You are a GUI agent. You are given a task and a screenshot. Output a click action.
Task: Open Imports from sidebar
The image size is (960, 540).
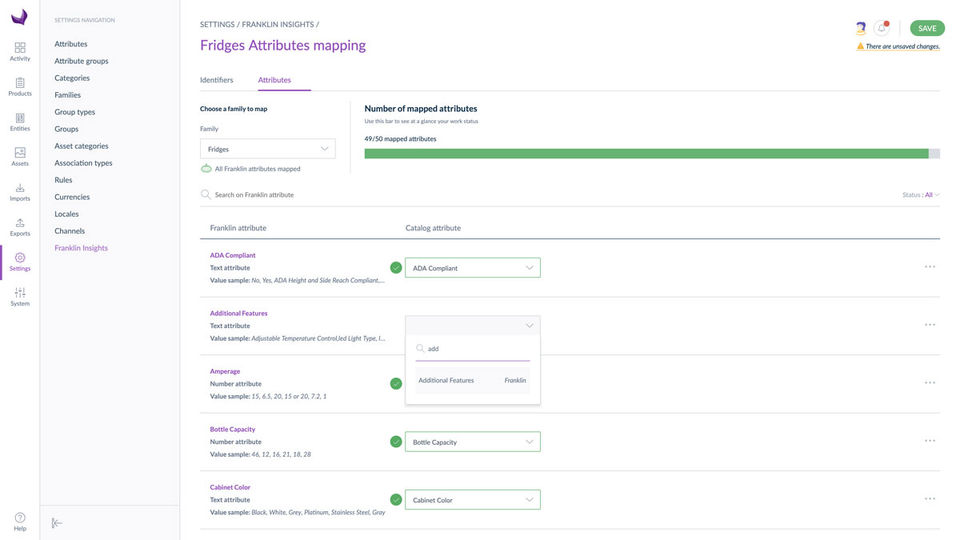20,191
